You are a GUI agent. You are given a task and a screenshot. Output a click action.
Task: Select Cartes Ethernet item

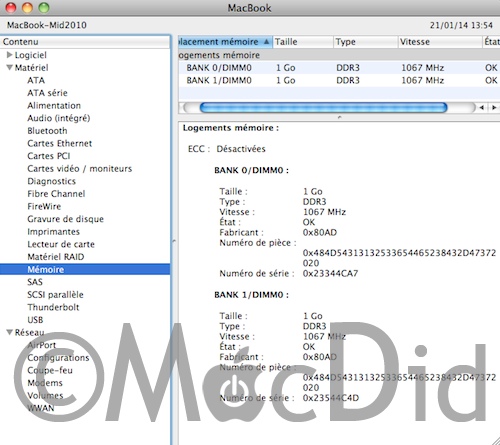pos(60,143)
